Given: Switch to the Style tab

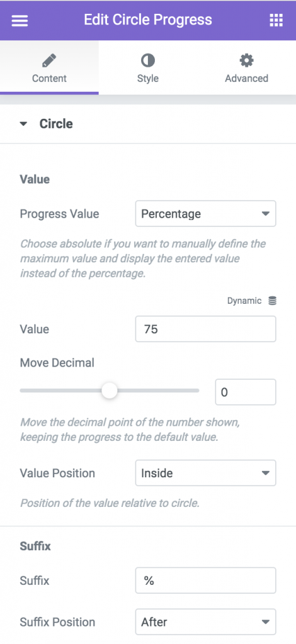Looking at the screenshot, I should coord(148,68).
